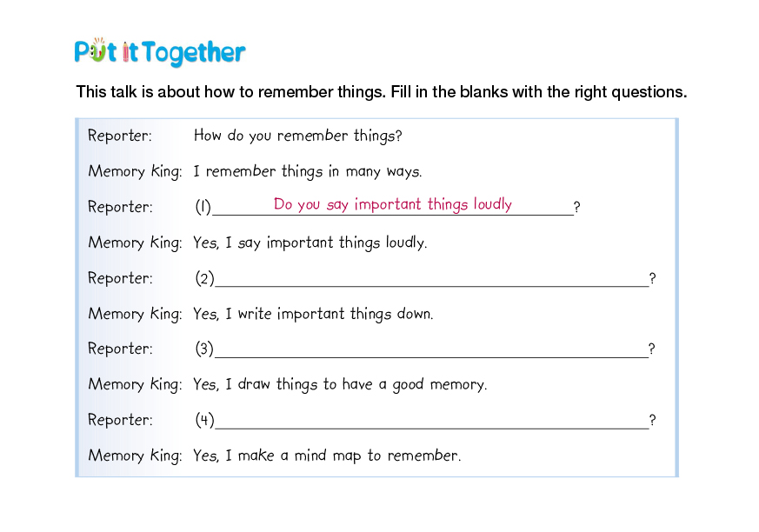
Task: Click the "(1)" number label
Action: point(203,207)
